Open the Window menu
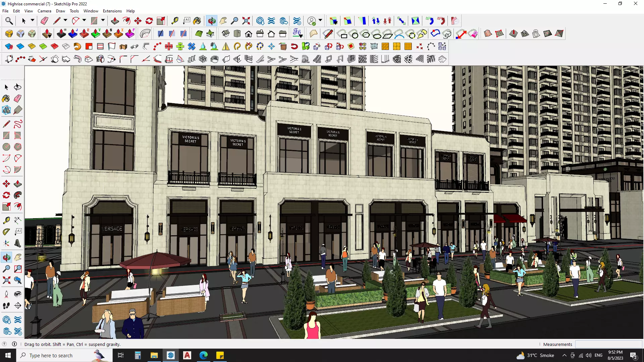The image size is (644, 362). pos(91,11)
